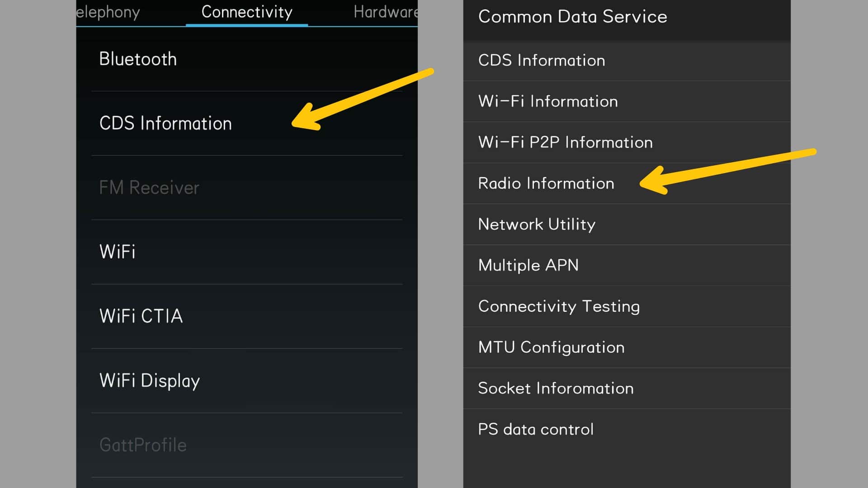Open WiFi CTIA settings
Viewport: 868px width, 488px height.
[141, 316]
